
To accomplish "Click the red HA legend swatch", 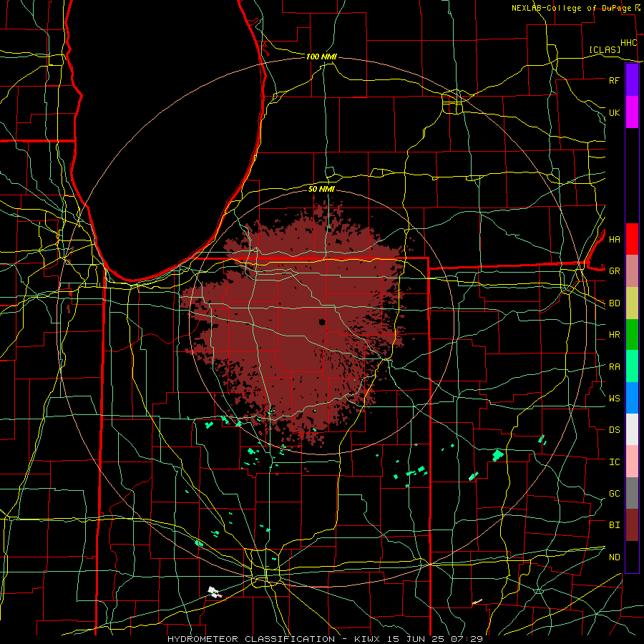I will click(632, 239).
